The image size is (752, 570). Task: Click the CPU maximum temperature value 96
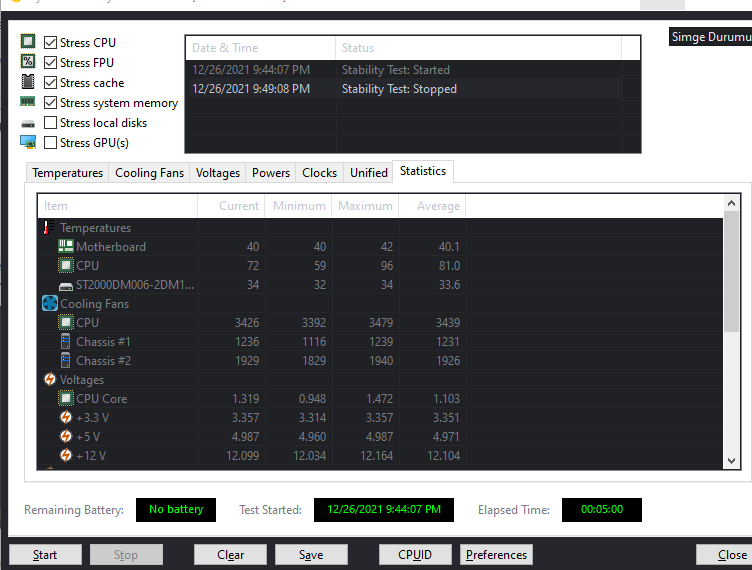click(387, 266)
